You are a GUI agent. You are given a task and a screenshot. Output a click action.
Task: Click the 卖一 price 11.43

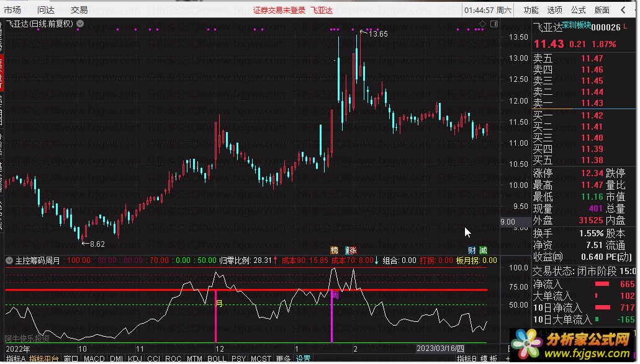[x=592, y=103]
